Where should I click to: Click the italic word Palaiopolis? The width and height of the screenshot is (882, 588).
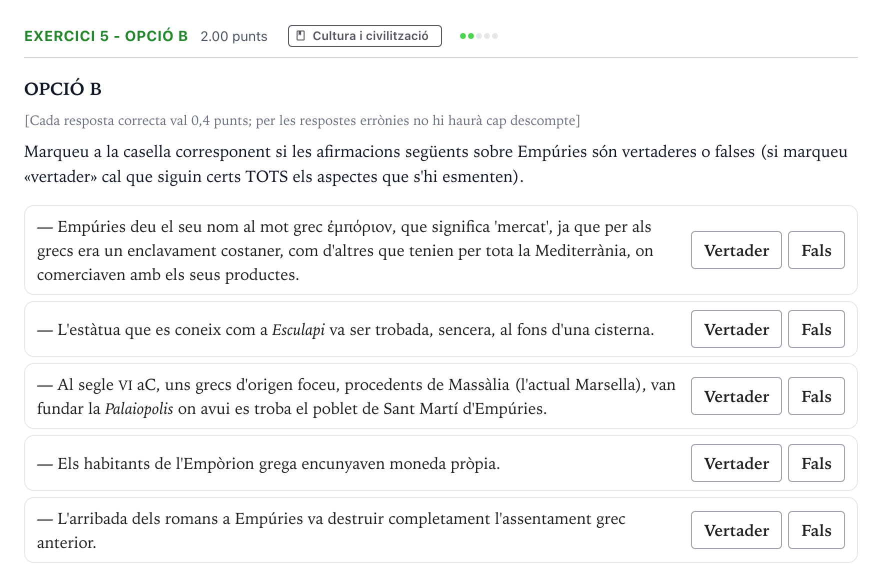[x=139, y=409]
